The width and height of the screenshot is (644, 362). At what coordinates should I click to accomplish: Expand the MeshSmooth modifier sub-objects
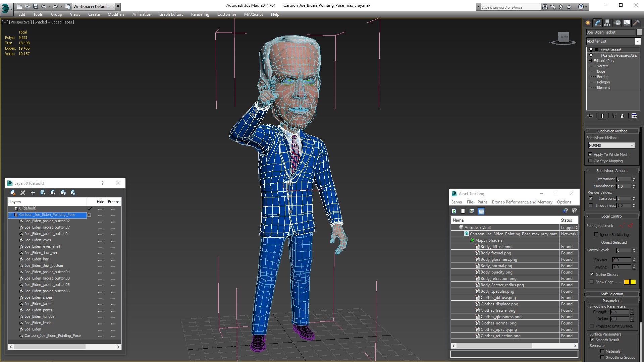tap(597, 50)
